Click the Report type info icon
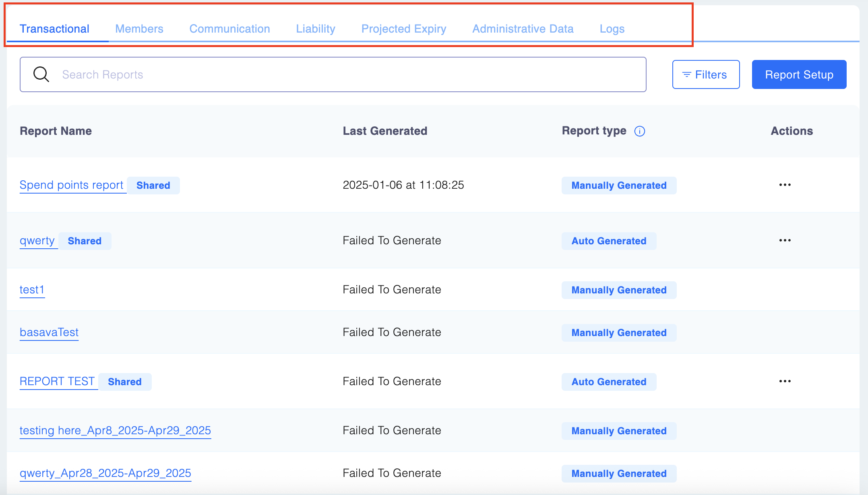868x495 pixels. click(x=639, y=131)
